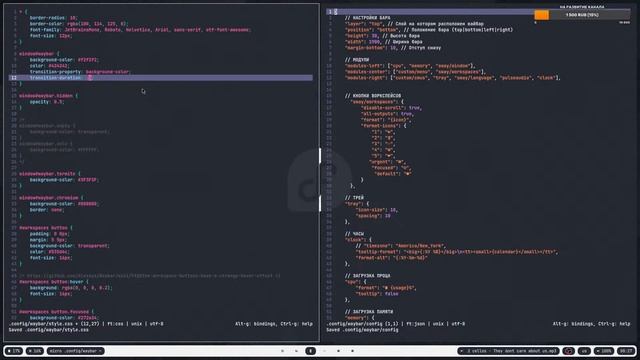Click the memory usage 16% module in waybar
The image size is (640, 360).
35,351
